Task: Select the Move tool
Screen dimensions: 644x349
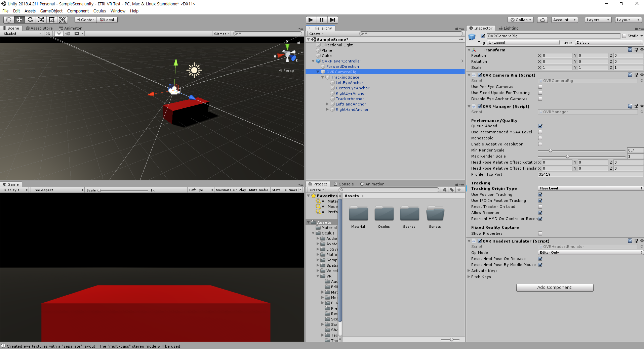Action: (19, 20)
